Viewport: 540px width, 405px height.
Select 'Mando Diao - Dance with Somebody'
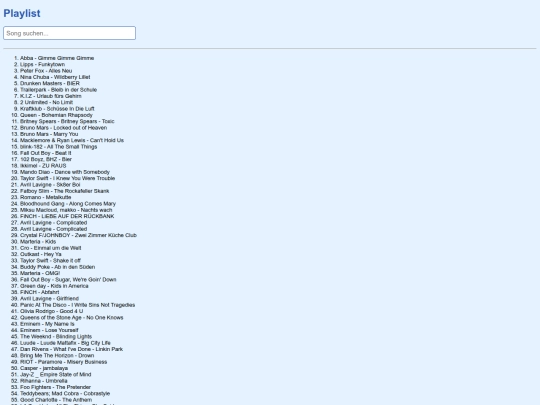point(65,172)
